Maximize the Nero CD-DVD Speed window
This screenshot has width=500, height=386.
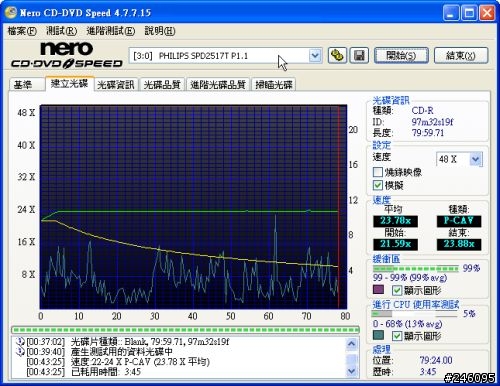click(469, 13)
